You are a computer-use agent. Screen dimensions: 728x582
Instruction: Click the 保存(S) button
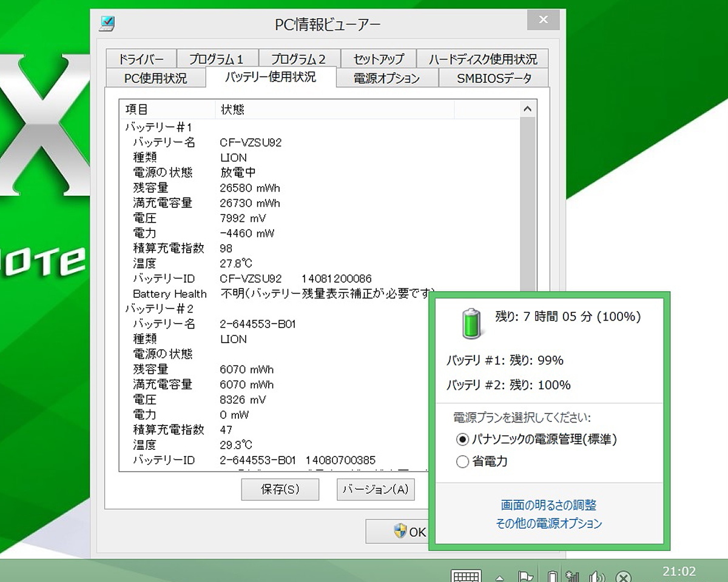[x=280, y=489]
